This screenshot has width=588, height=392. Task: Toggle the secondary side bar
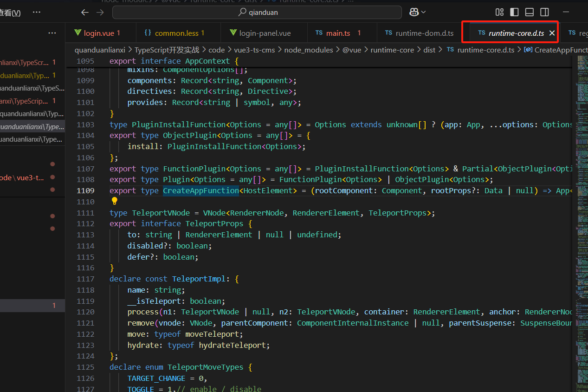(x=544, y=12)
